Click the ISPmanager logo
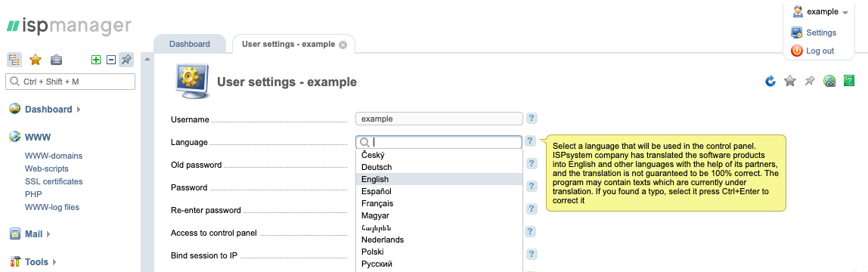Screen dimensions: 868x272 pos(70,26)
